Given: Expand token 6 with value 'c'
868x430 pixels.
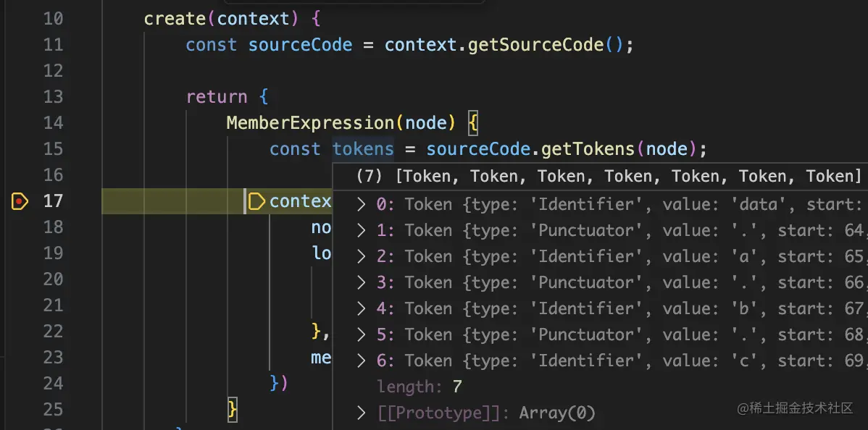Looking at the screenshot, I should point(361,361).
